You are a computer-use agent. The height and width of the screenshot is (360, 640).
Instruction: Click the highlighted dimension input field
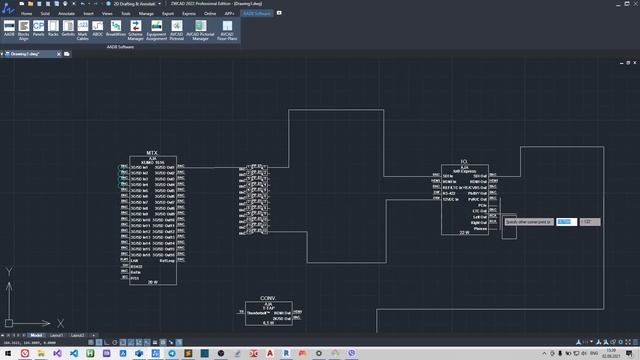click(567, 222)
